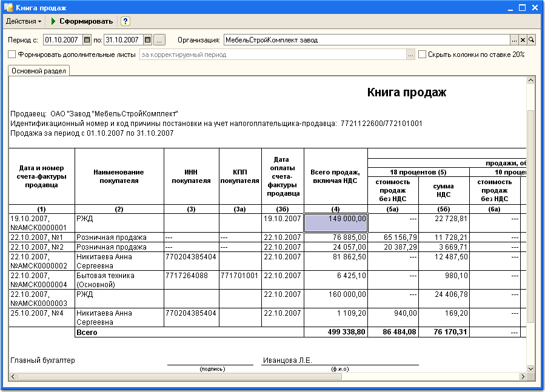
Task: Select cell 6 425,10
Action: point(336,280)
